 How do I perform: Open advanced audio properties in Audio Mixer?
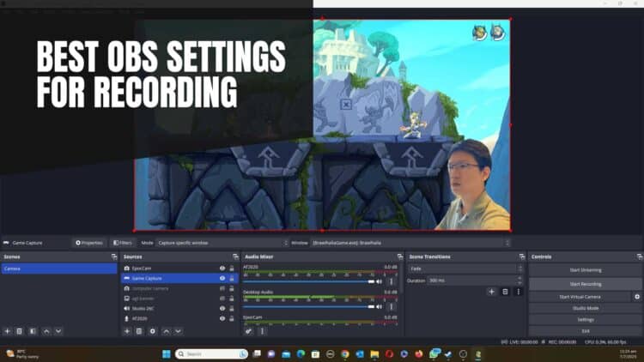click(x=249, y=331)
